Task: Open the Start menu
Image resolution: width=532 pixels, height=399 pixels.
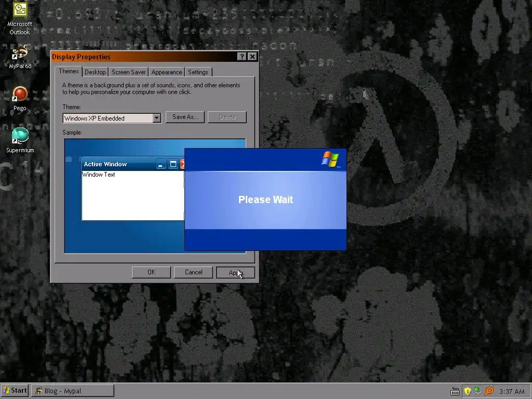Action: click(x=15, y=391)
